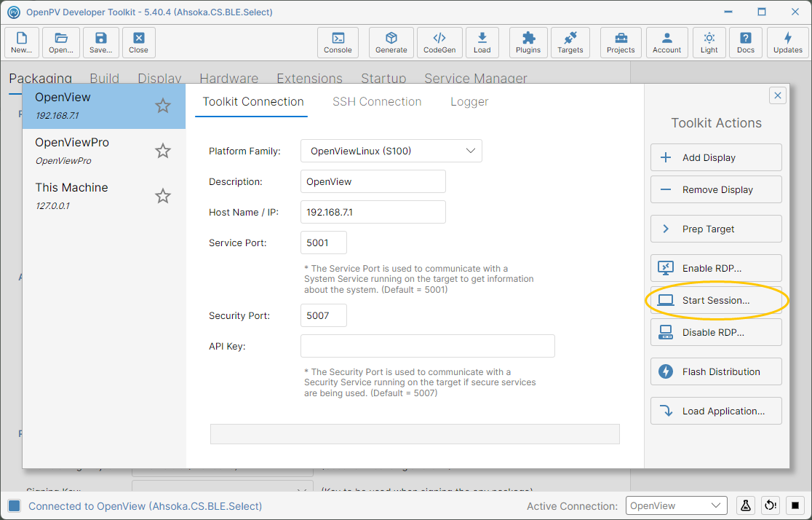Focus the API Key field

click(x=428, y=347)
